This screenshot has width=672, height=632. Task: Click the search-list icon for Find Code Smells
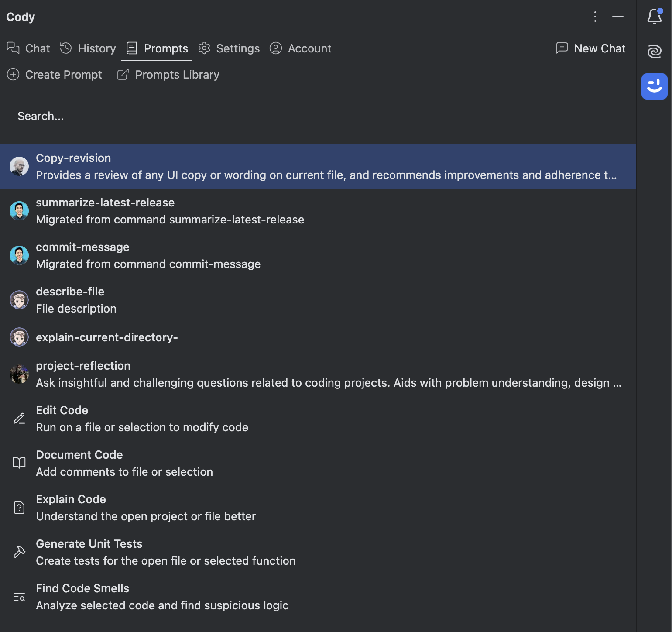(19, 597)
